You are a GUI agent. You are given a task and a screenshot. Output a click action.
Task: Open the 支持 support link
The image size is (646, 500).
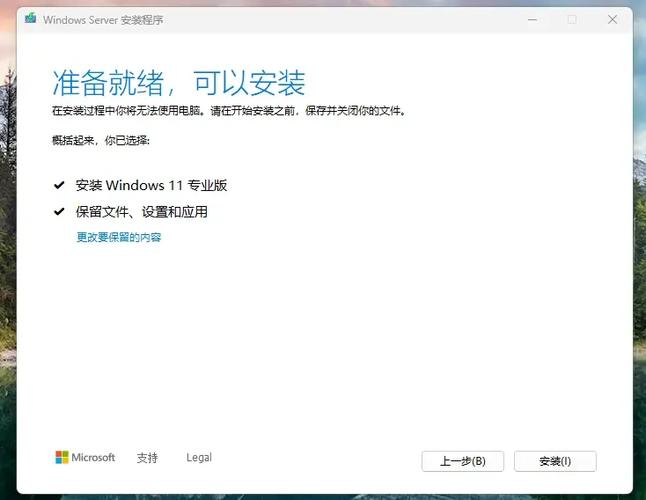coord(147,458)
